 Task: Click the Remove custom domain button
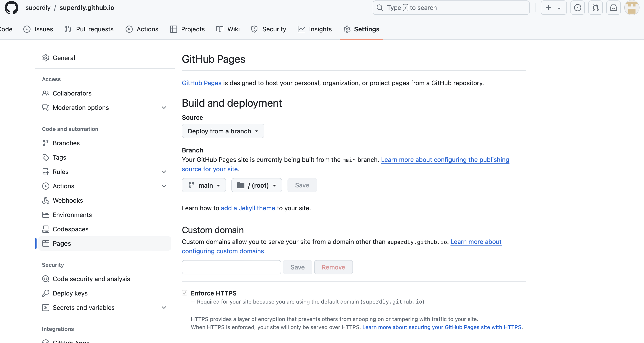click(333, 267)
